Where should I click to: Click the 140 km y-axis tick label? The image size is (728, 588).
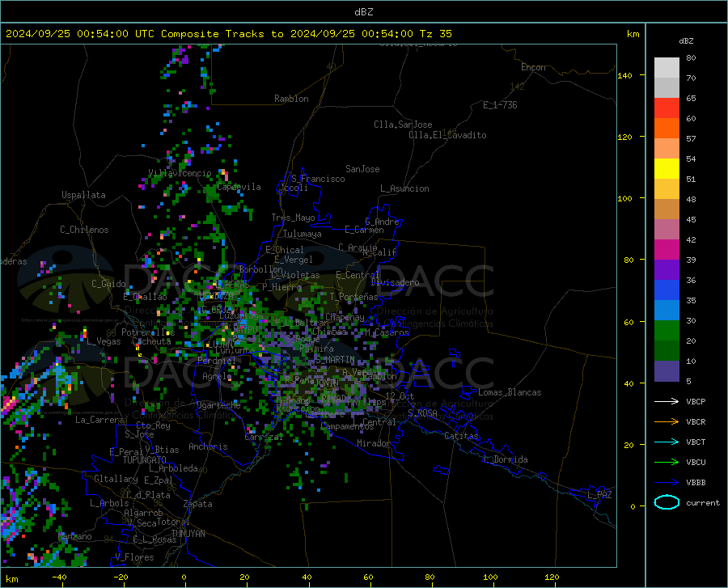[x=624, y=75]
